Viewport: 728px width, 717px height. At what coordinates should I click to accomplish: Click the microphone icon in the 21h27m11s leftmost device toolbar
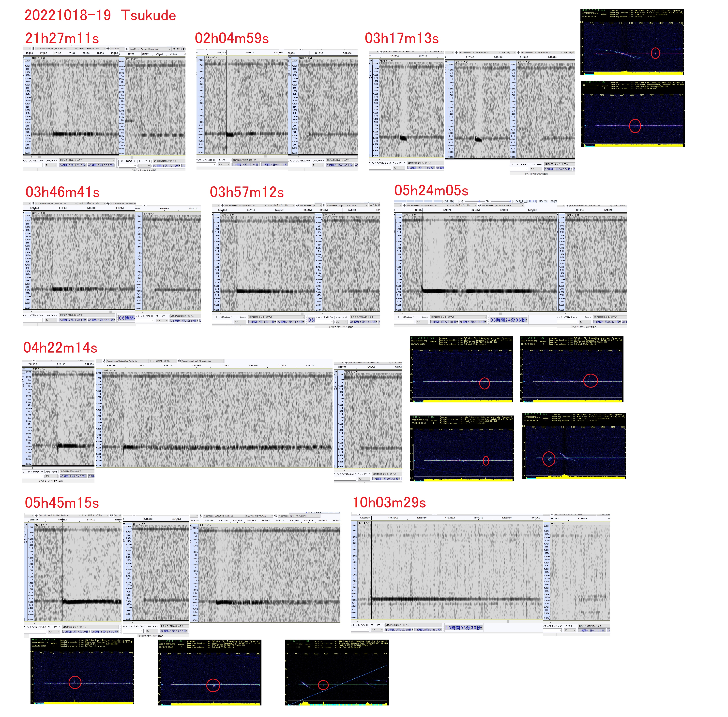(33, 49)
